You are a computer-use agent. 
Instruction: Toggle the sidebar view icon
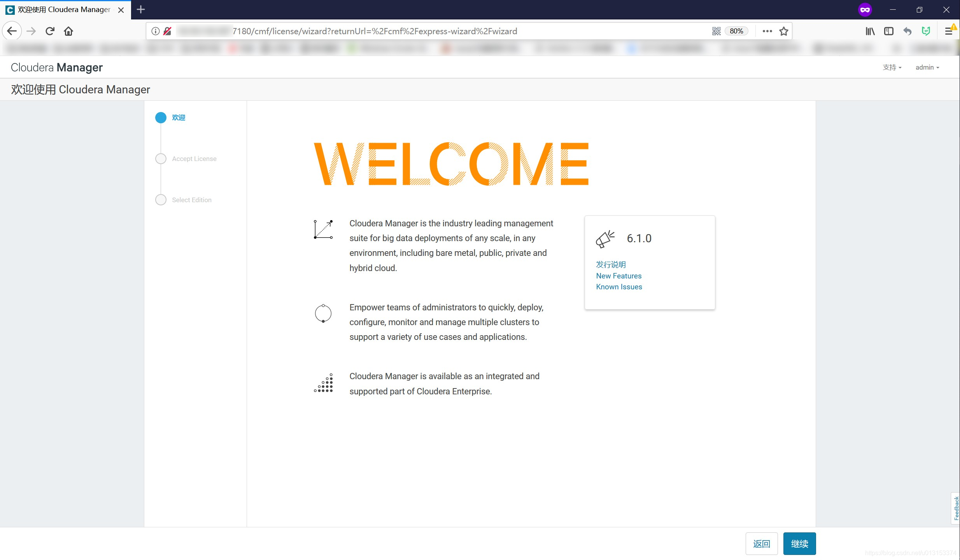click(888, 31)
